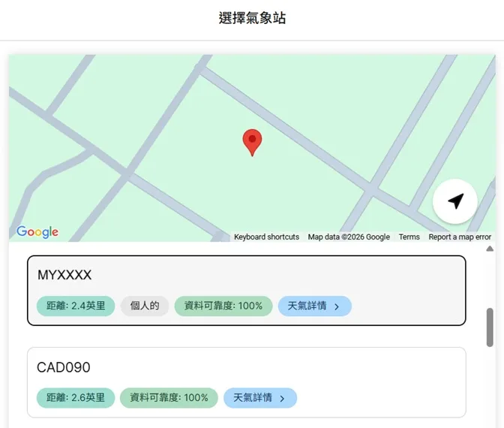Select the CAD090 weather station card
The height and width of the screenshot is (428, 504).
[246, 367]
